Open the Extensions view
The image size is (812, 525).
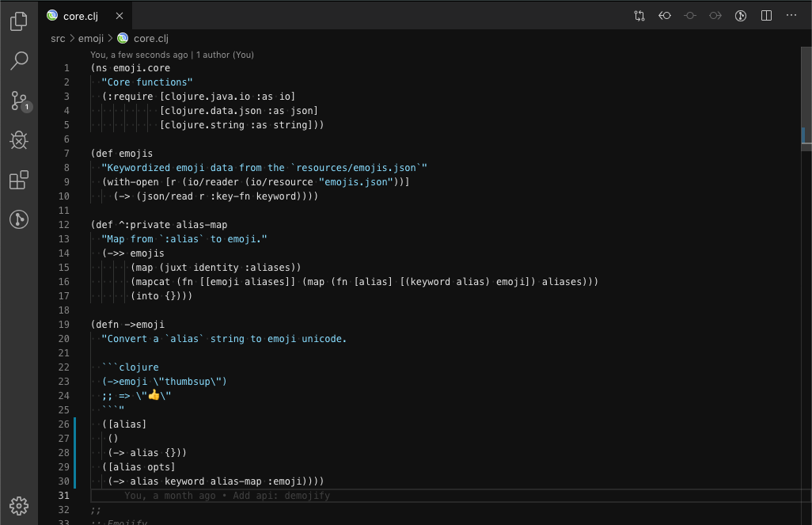point(18,180)
